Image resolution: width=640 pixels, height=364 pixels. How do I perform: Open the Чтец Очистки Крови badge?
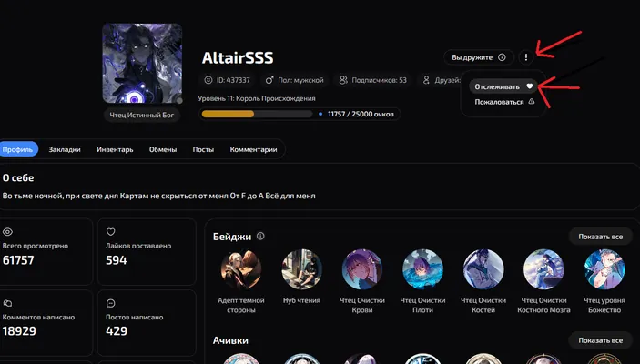point(362,269)
